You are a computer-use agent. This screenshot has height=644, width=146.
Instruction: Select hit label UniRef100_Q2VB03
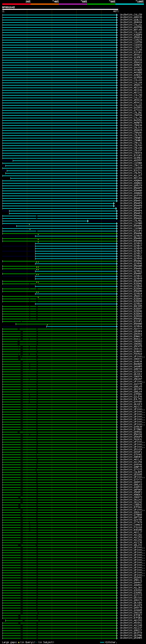pyautogui.click(x=131, y=244)
